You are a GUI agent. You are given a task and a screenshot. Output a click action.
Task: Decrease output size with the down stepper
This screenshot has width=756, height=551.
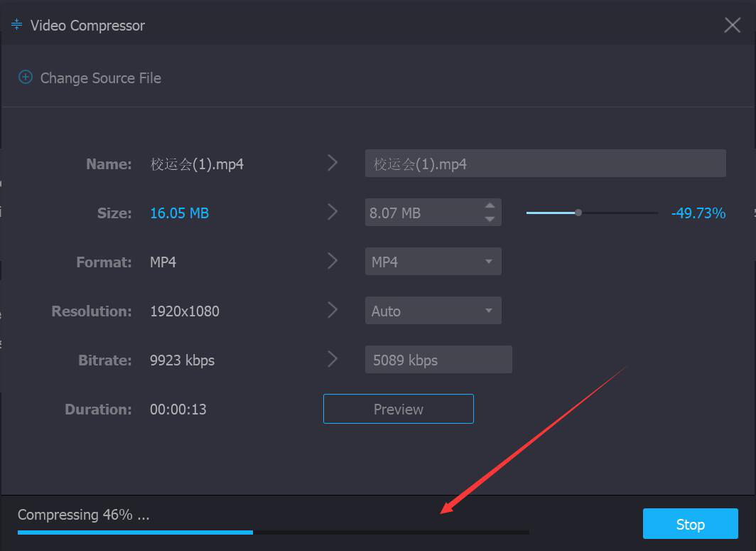(490, 219)
